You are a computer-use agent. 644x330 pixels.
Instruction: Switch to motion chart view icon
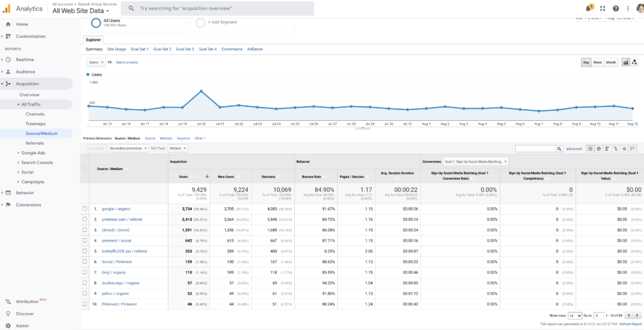635,62
